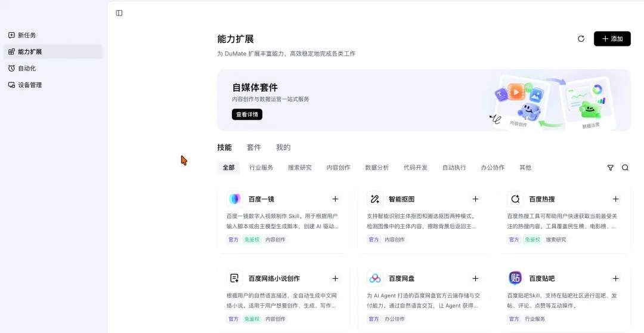Open the 百度贴吧 card title
The width and height of the screenshot is (644, 333).
(541, 278)
